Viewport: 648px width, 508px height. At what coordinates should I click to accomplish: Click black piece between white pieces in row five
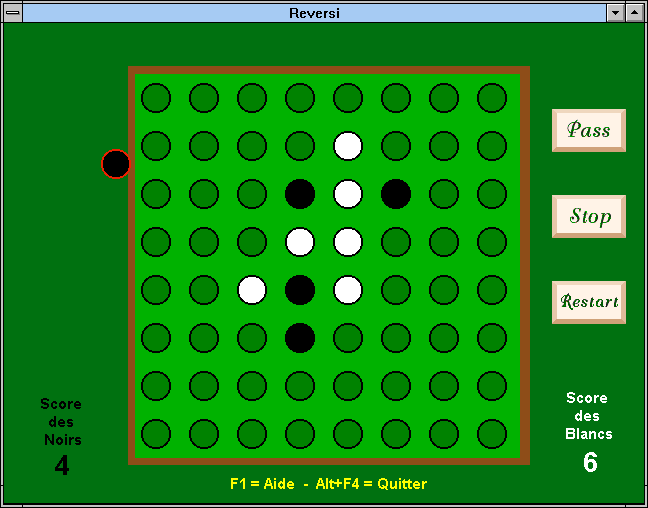coord(300,290)
